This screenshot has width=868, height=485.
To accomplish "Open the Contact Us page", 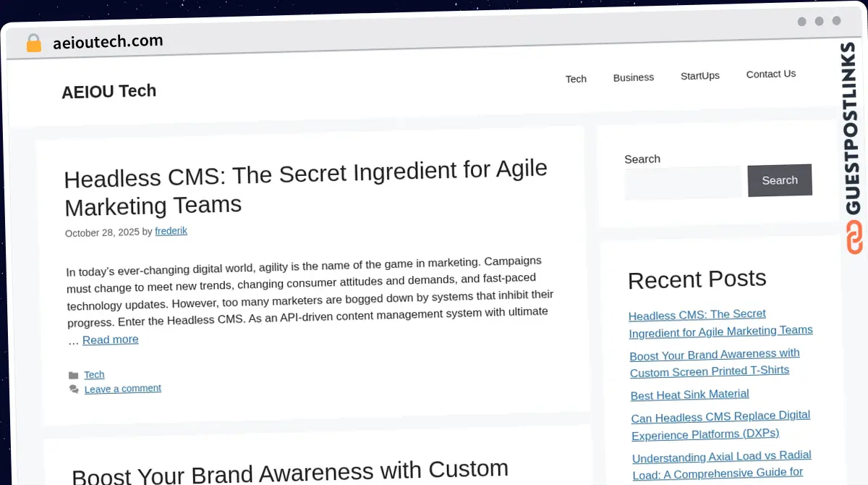I will coord(770,74).
